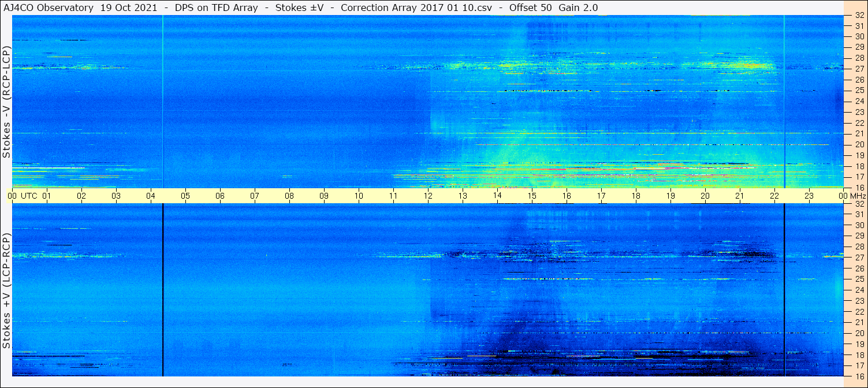Select the 10 hour tick on time axis
Viewport: 868px width, 388px height.
click(359, 196)
